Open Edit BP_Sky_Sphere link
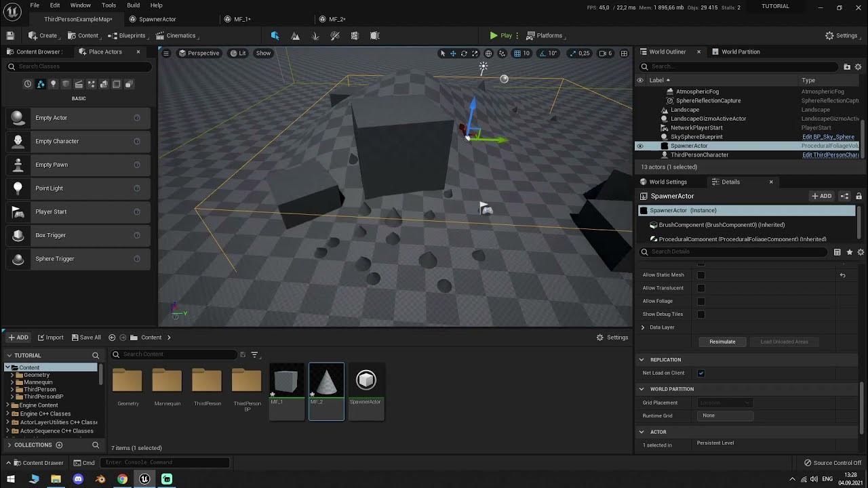868x488 pixels. click(x=828, y=137)
